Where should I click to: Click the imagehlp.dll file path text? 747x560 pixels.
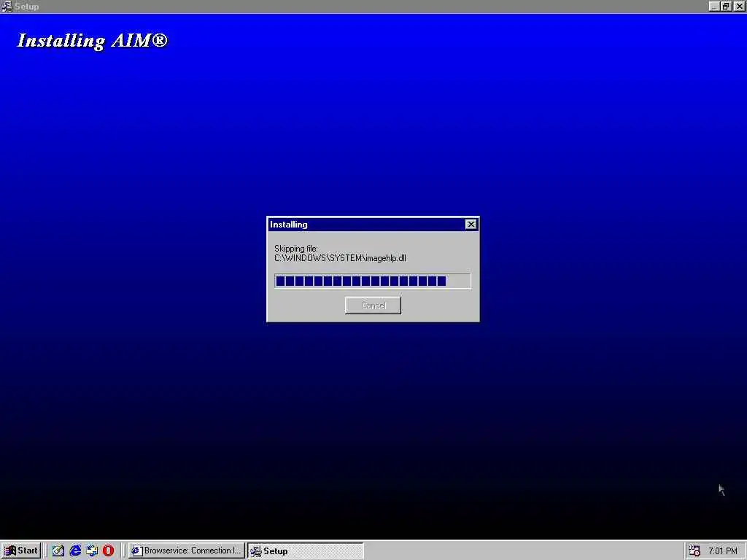point(340,258)
